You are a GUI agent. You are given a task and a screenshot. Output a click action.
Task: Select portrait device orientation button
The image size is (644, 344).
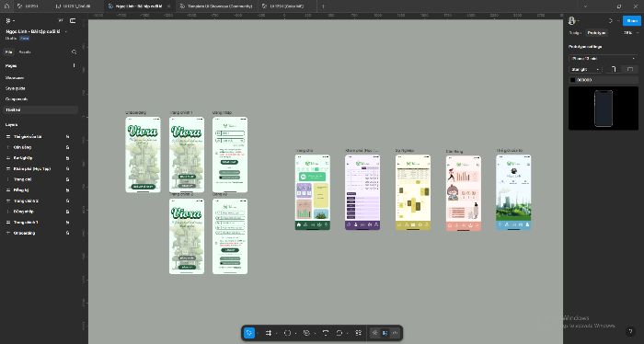click(614, 69)
